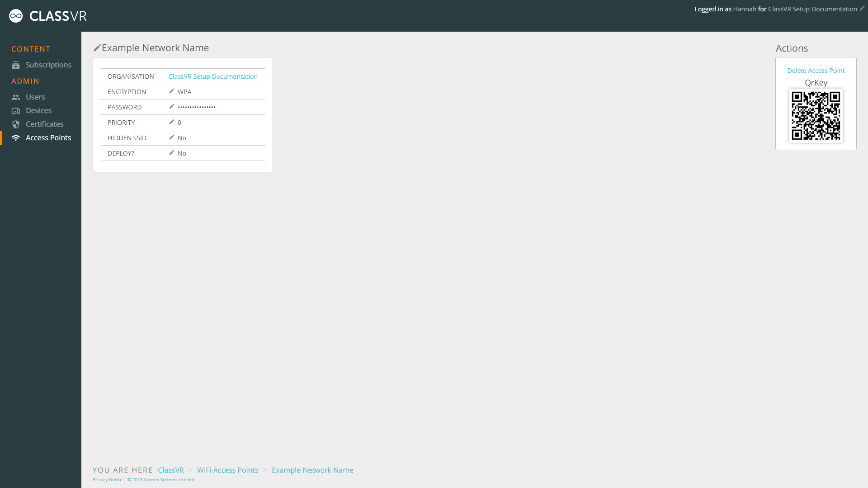Click the Hannah user link in header
Screen dimensions: 868x488
(745, 9)
